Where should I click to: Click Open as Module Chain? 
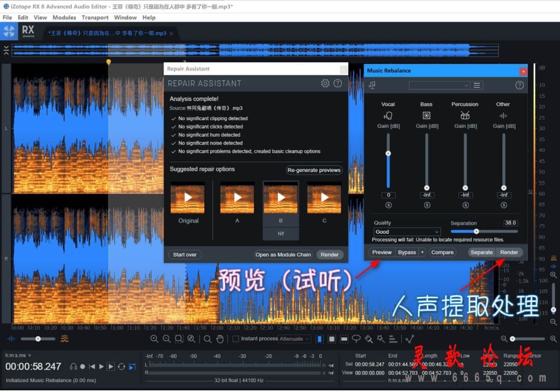[x=283, y=254]
